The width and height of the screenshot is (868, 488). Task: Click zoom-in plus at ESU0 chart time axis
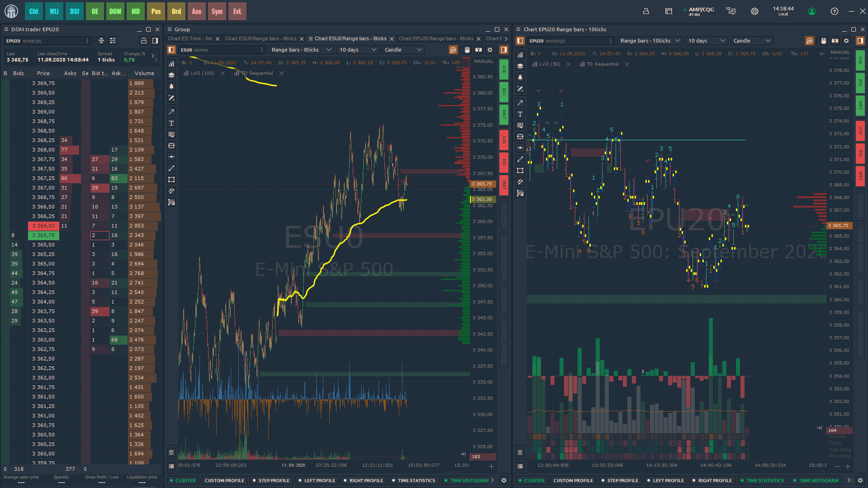tap(491, 466)
